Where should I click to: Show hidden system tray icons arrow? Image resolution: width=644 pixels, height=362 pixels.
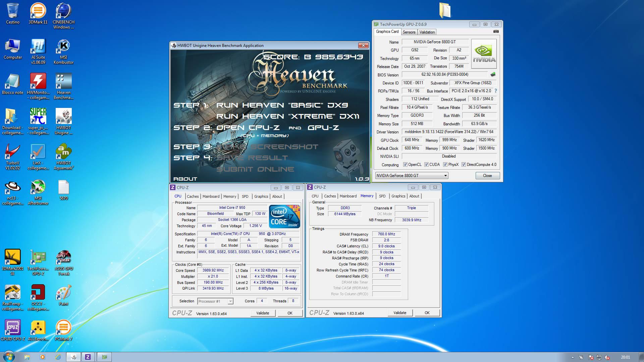(x=573, y=357)
